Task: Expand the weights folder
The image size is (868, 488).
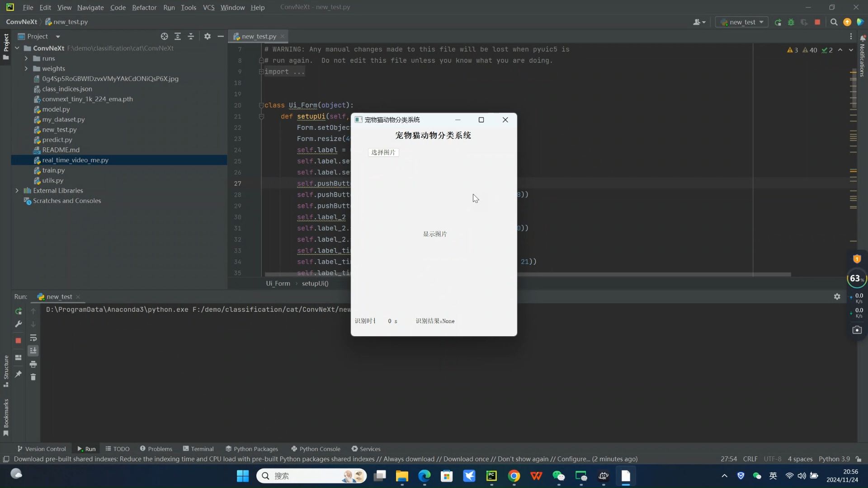Action: click(x=26, y=69)
